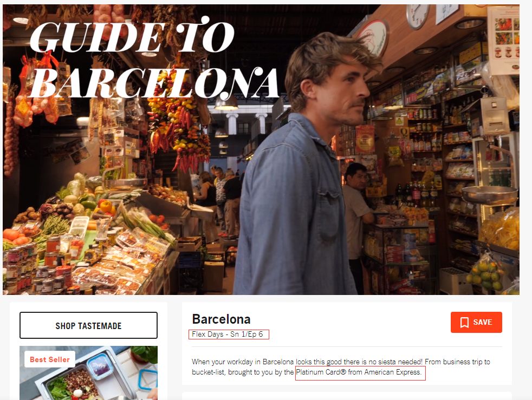The width and height of the screenshot is (532, 400).
Task: Click the blue-lidded container in product photo
Action: (x=99, y=365)
